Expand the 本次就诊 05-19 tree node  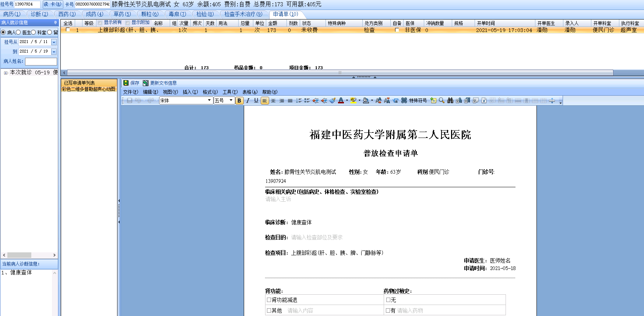[6, 73]
